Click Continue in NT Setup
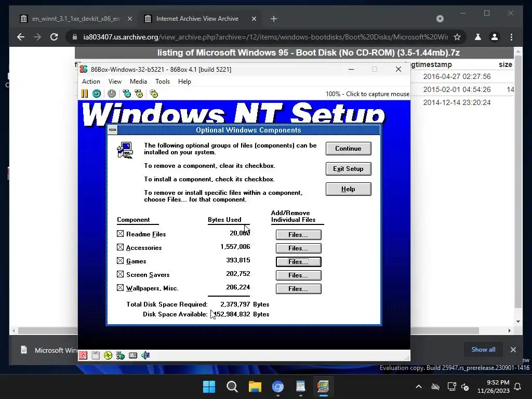532x399 pixels. point(349,149)
